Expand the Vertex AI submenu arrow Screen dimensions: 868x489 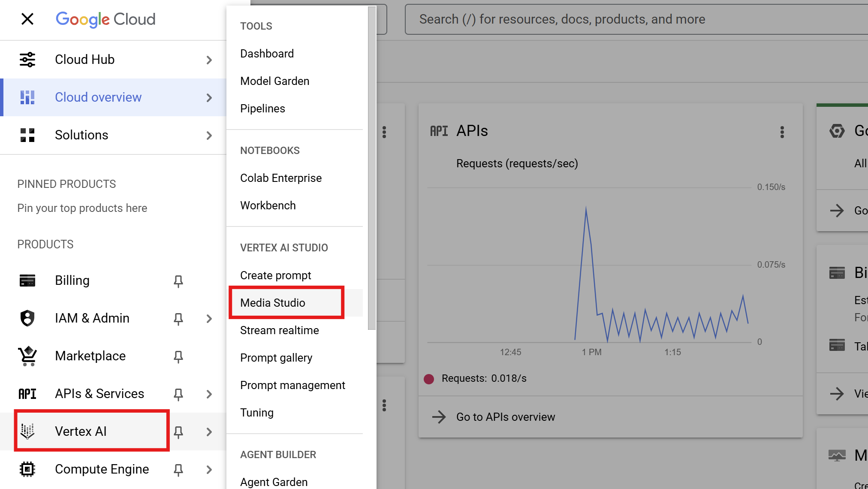click(209, 432)
